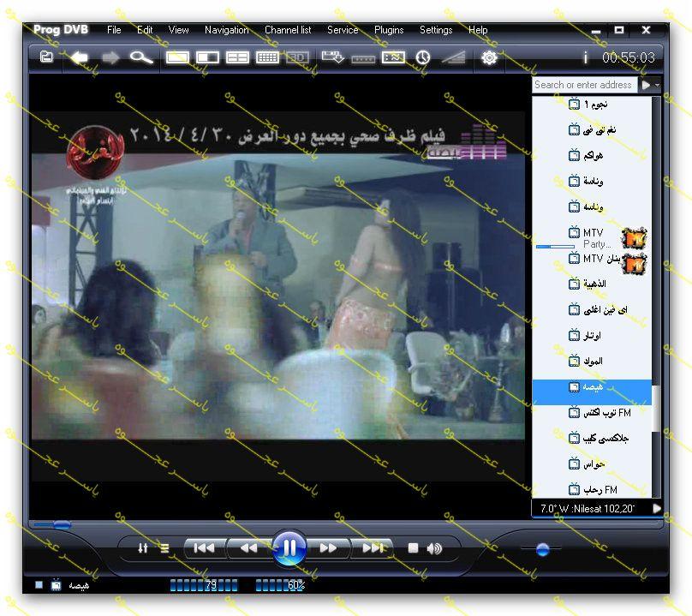Viewport: 692px width, 616px height.
Task: Stop playback with the square stop button
Action: point(413,548)
